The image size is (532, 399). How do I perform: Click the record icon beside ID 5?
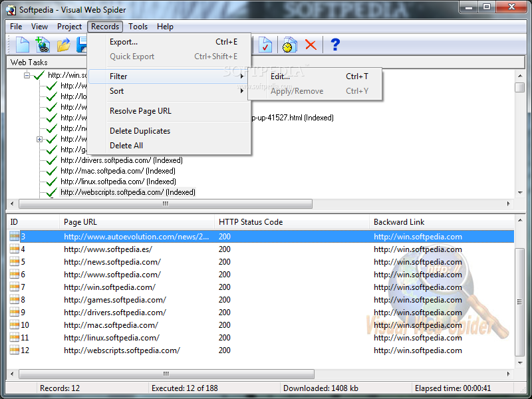tap(14, 261)
